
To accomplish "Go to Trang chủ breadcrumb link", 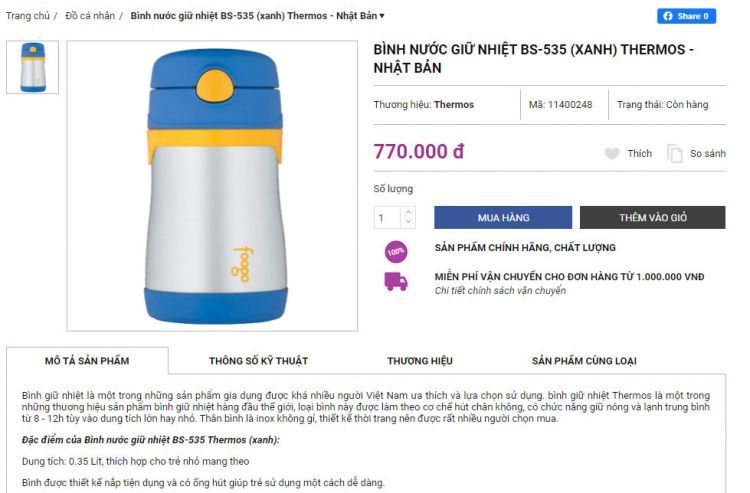I will [28, 16].
